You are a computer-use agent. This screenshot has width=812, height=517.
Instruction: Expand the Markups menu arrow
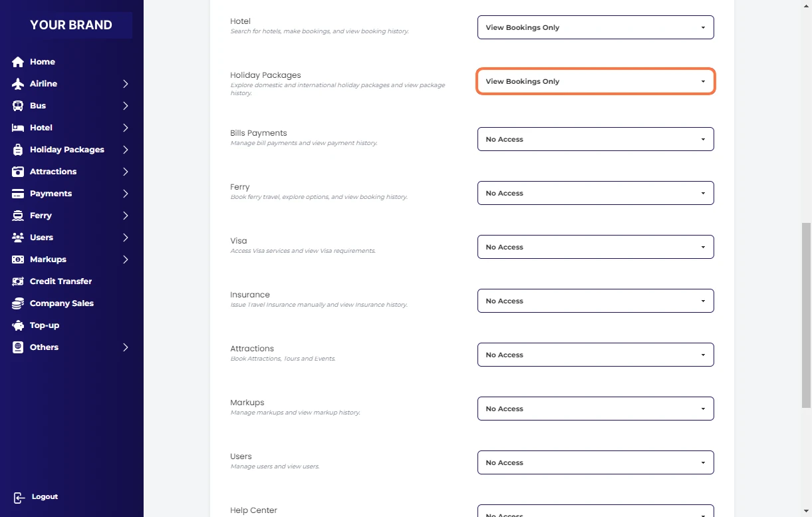pyautogui.click(x=125, y=259)
